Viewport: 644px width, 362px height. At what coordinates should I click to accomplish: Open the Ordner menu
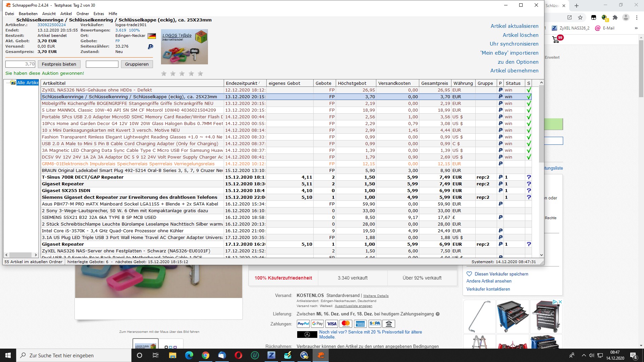[83, 14]
